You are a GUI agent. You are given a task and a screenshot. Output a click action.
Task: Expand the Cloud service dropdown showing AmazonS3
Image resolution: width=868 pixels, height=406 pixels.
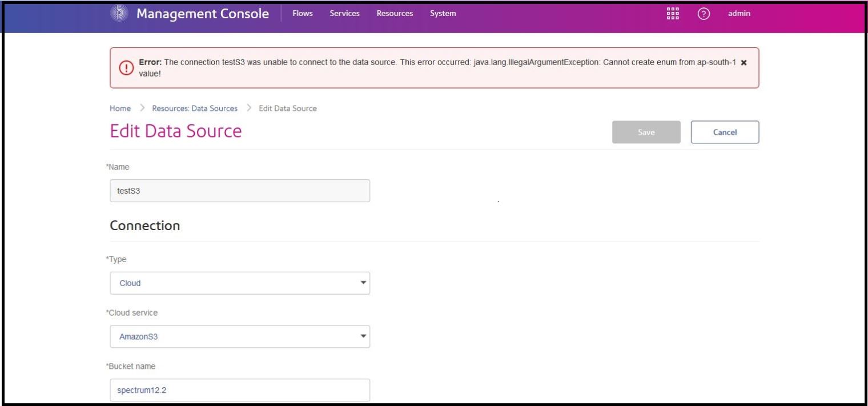[240, 337]
